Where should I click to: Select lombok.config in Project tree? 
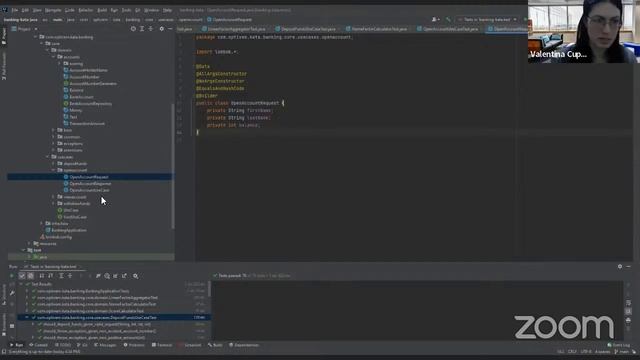click(x=58, y=237)
